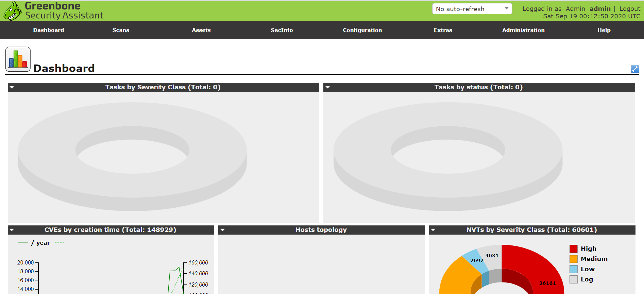The width and height of the screenshot is (644, 294).
Task: Click the Dashboard bar chart icon
Action: click(x=18, y=59)
